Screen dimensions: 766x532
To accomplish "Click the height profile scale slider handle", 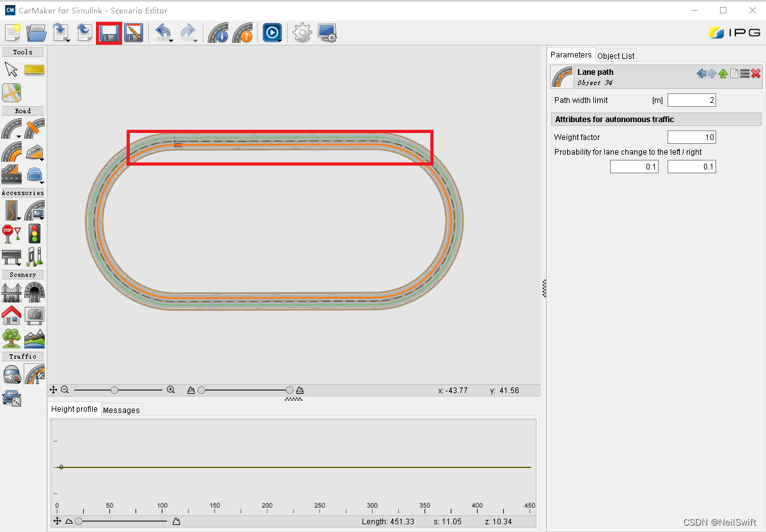I will coord(79,521).
